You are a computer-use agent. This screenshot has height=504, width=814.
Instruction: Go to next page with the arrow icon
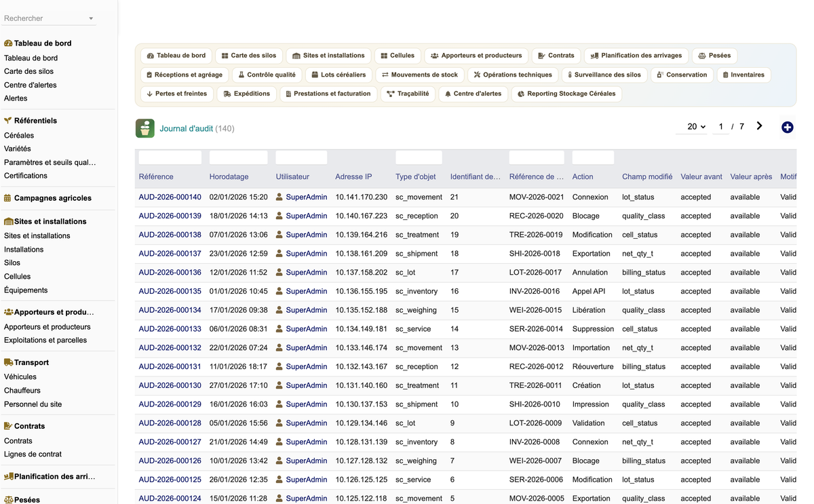point(759,125)
